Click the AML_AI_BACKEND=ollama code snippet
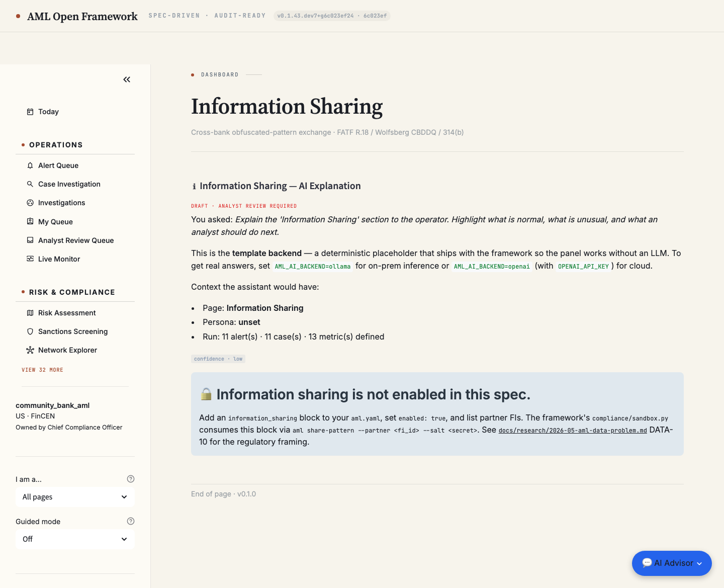This screenshot has width=724, height=588. (313, 267)
